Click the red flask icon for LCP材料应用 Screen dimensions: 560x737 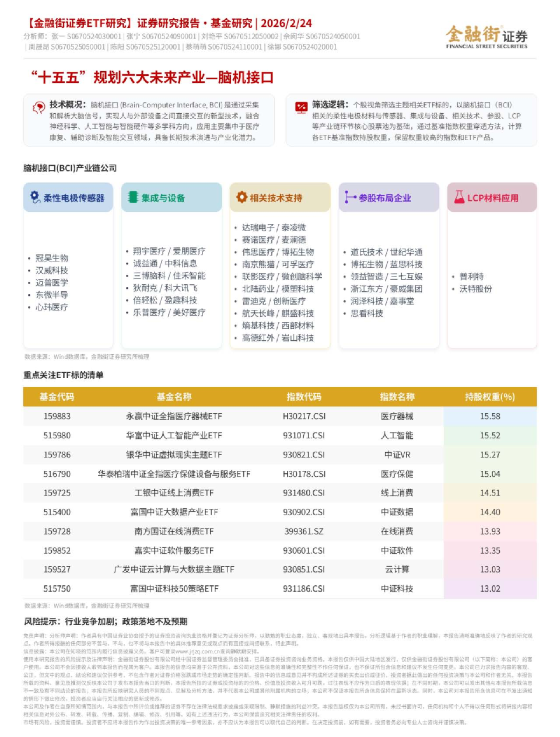pyautogui.click(x=459, y=197)
